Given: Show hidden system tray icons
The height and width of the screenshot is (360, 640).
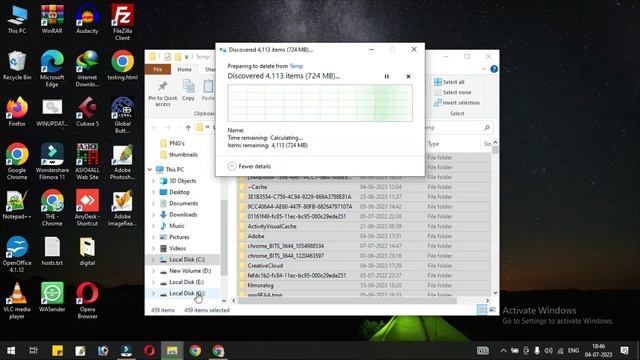Looking at the screenshot, I should (503, 351).
